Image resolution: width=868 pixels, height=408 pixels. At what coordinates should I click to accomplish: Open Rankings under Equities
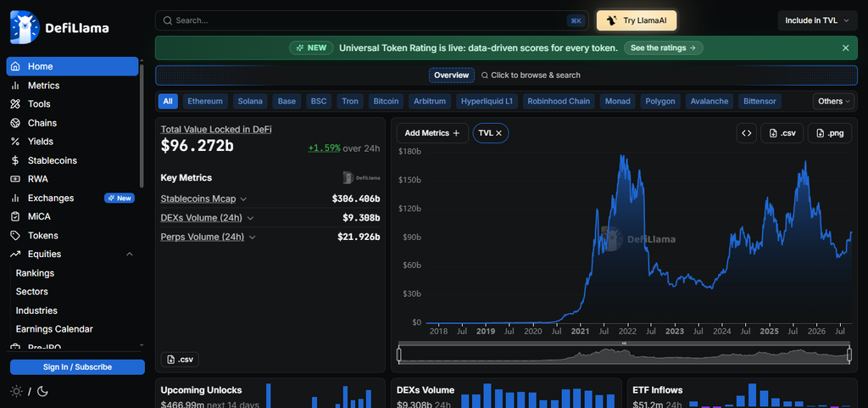[x=35, y=273]
